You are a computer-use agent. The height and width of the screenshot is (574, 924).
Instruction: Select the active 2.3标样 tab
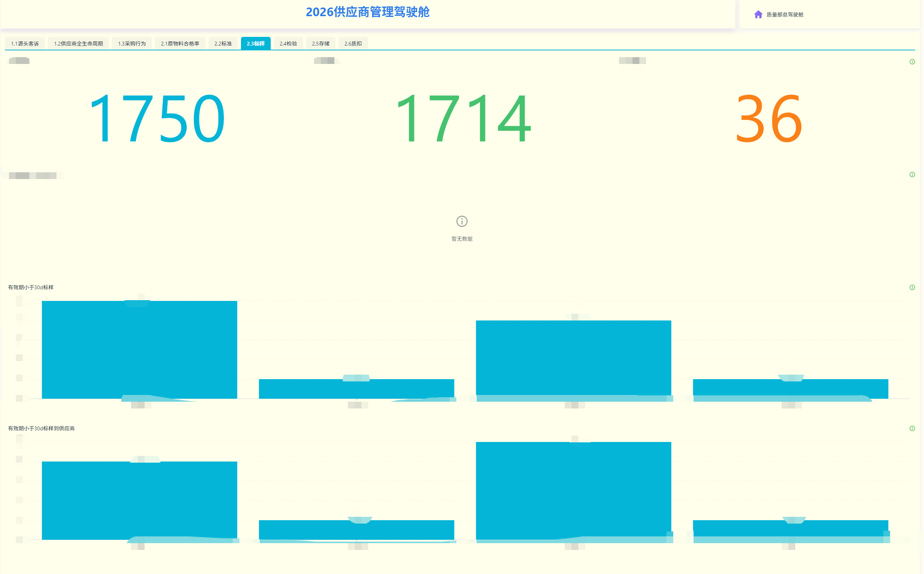point(256,44)
